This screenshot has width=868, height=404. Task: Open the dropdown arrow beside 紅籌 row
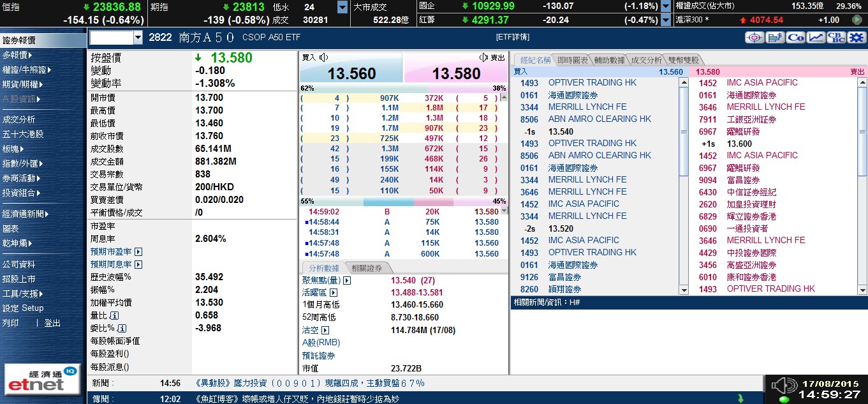[x=667, y=20]
